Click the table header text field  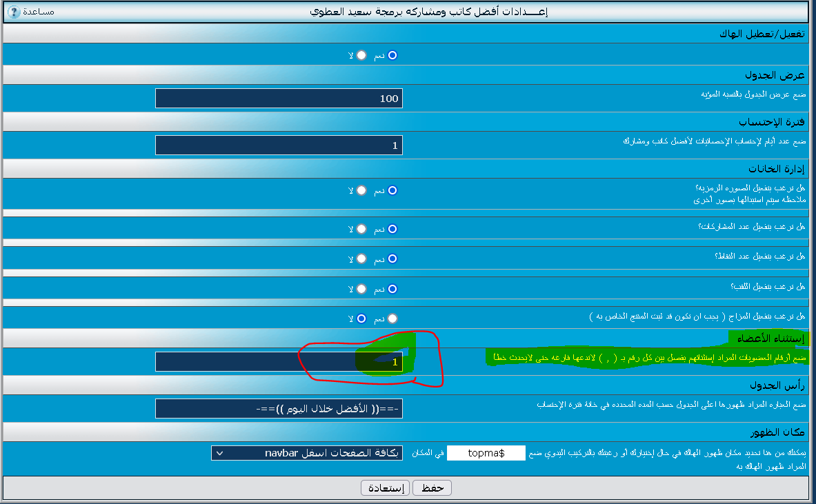tap(279, 409)
